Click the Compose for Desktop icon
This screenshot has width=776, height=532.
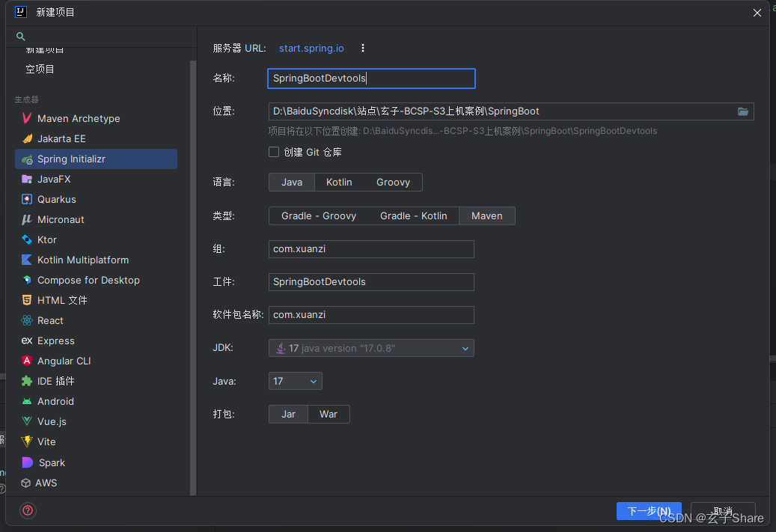[27, 280]
